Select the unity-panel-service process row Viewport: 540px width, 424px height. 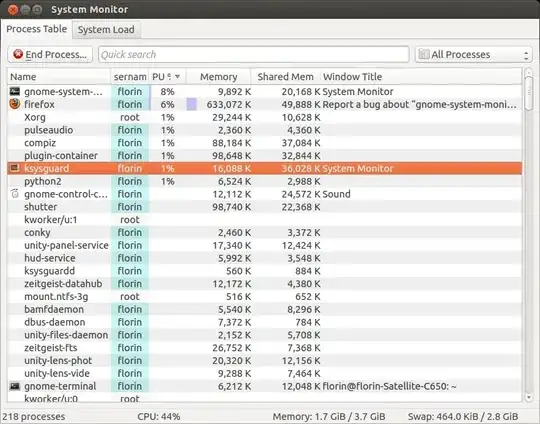coord(264,245)
